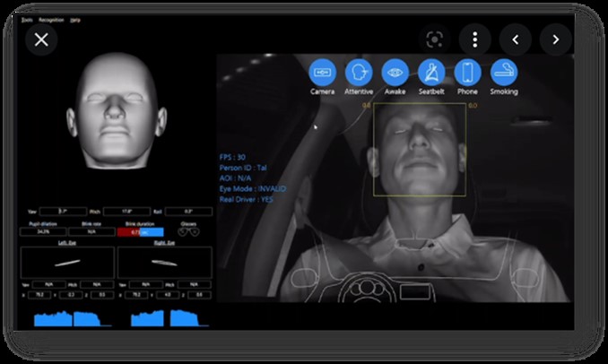Screen dimensions: 608x364
Task: Open the Tools menu
Action: [27, 17]
